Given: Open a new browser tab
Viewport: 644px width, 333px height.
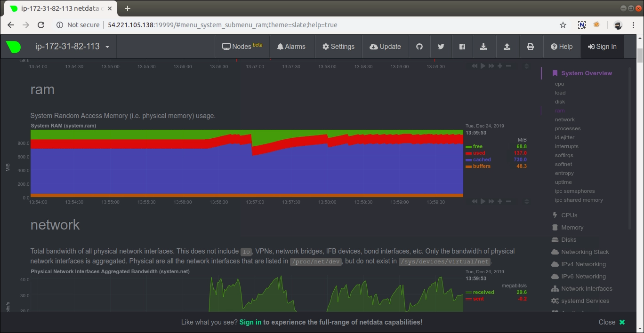Looking at the screenshot, I should pos(128,8).
